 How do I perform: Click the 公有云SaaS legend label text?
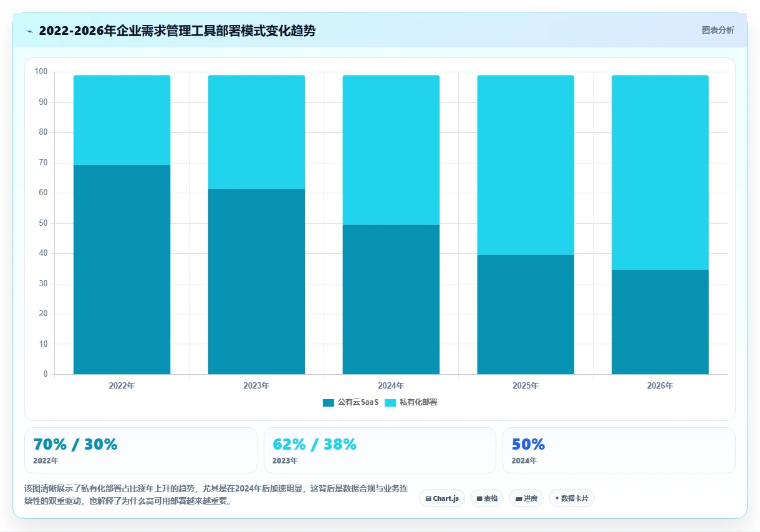click(358, 402)
